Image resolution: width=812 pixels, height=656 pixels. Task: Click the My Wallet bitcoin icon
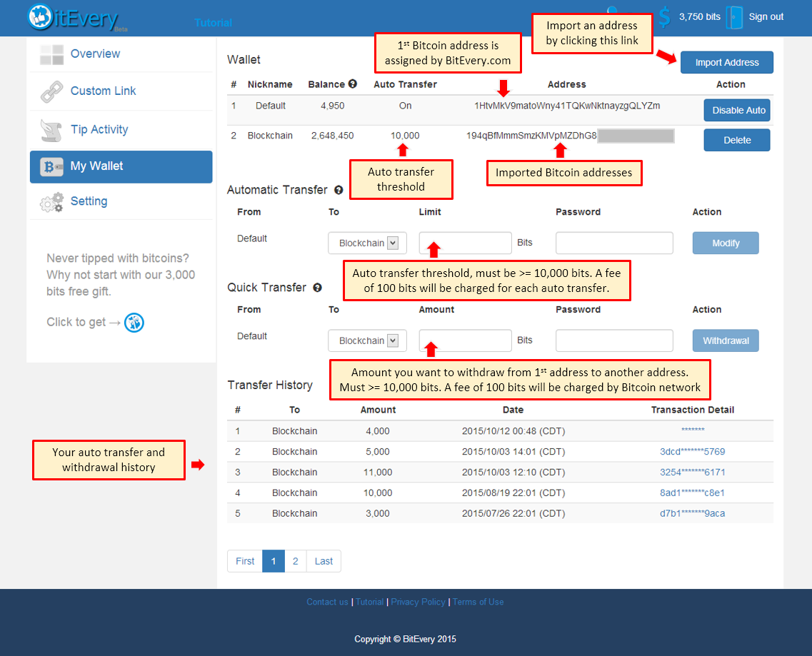(x=52, y=167)
